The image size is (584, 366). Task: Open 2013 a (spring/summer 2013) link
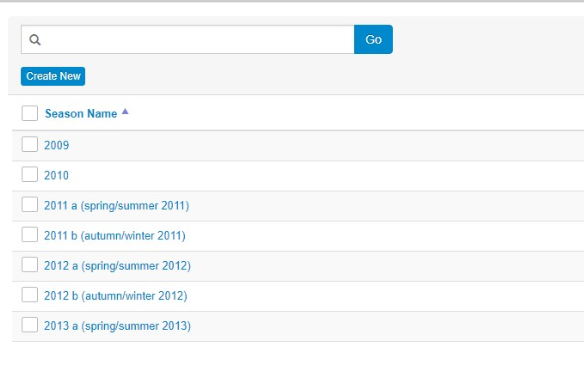[x=117, y=326]
